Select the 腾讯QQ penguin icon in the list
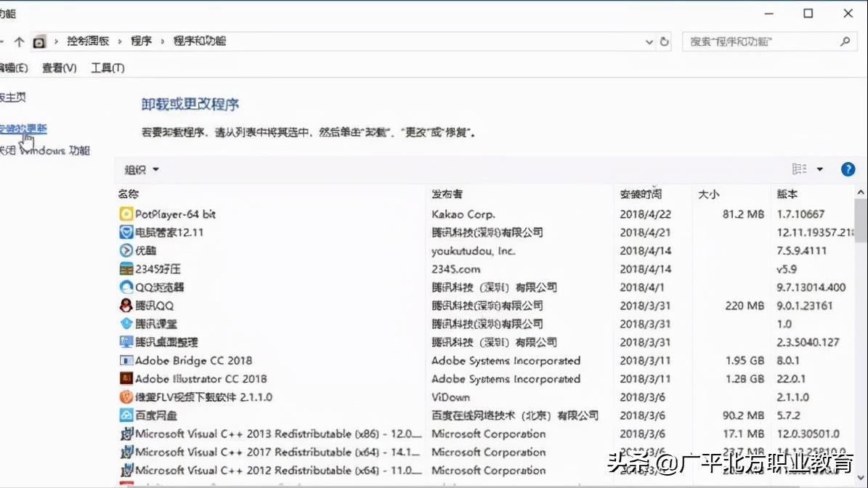Screen dimensions: 868x488 click(127, 305)
